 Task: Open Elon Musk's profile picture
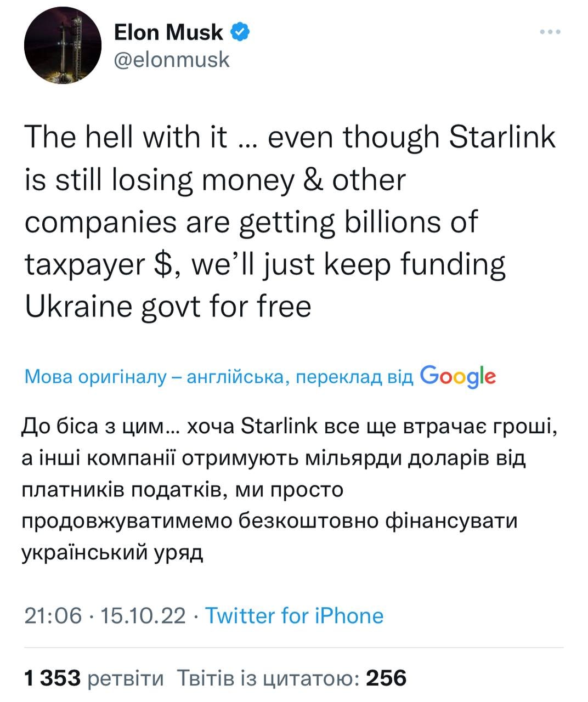pos(63,46)
